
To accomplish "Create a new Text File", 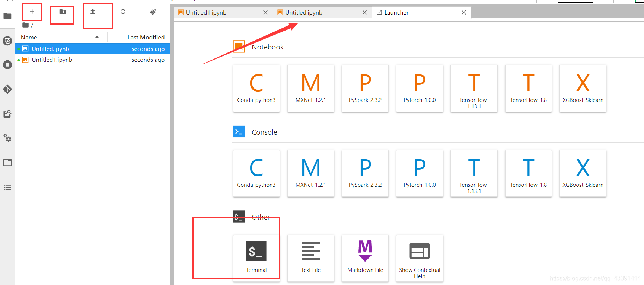I will tap(311, 258).
